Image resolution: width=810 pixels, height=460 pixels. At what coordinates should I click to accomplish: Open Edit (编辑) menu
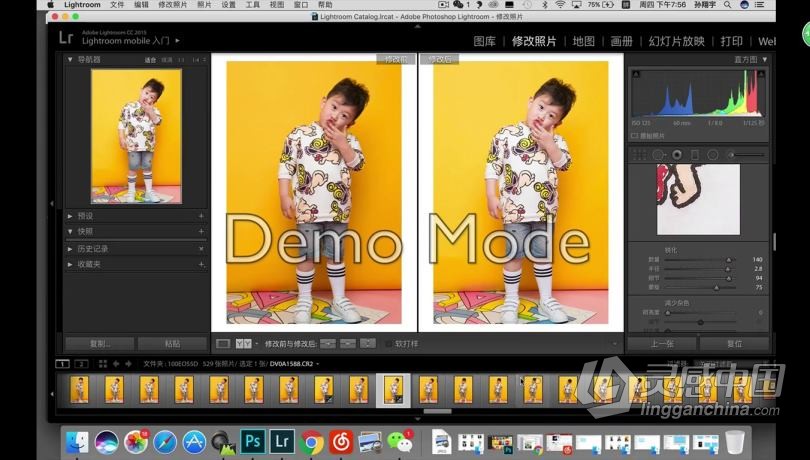[141, 5]
